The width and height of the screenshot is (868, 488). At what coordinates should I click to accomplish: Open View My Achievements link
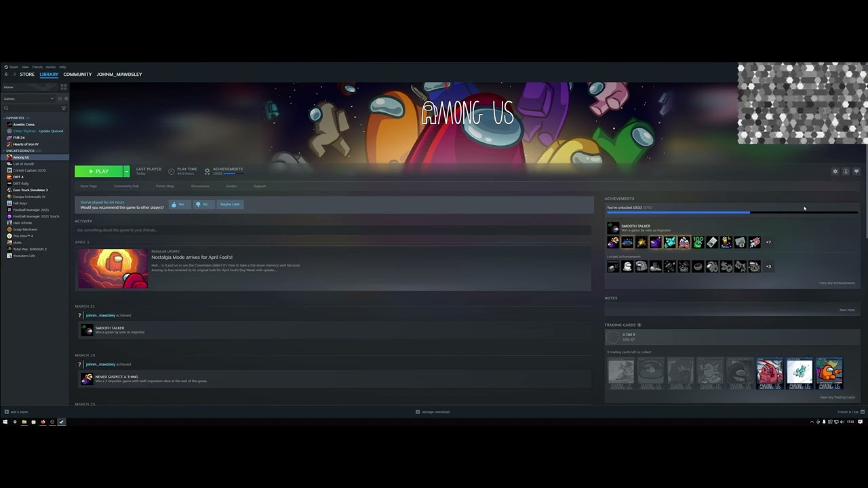(837, 283)
